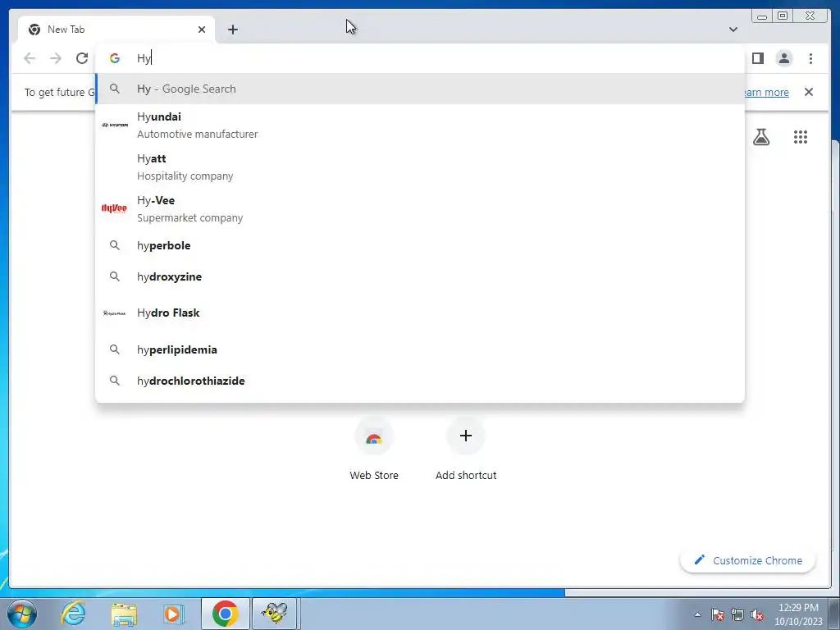Viewport: 840px width, 630px height.
Task: Click the Action Center flag tray icon
Action: click(x=718, y=614)
